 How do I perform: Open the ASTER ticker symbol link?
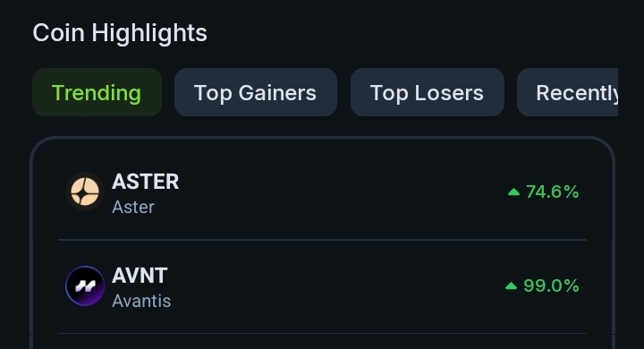[146, 182]
